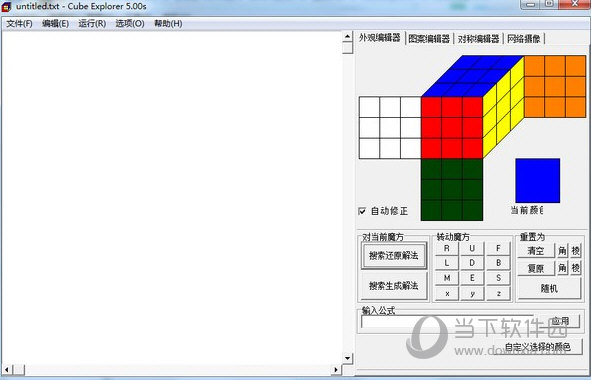Rotate the cube with the L button

point(447,263)
